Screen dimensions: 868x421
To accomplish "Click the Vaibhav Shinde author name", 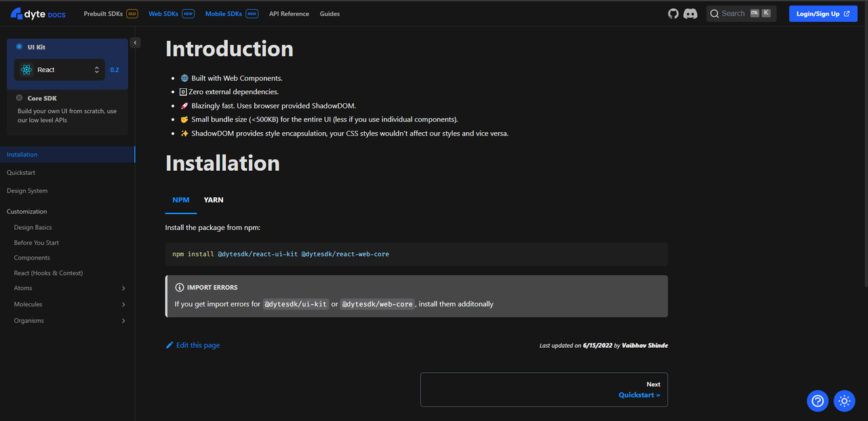I will (x=645, y=346).
